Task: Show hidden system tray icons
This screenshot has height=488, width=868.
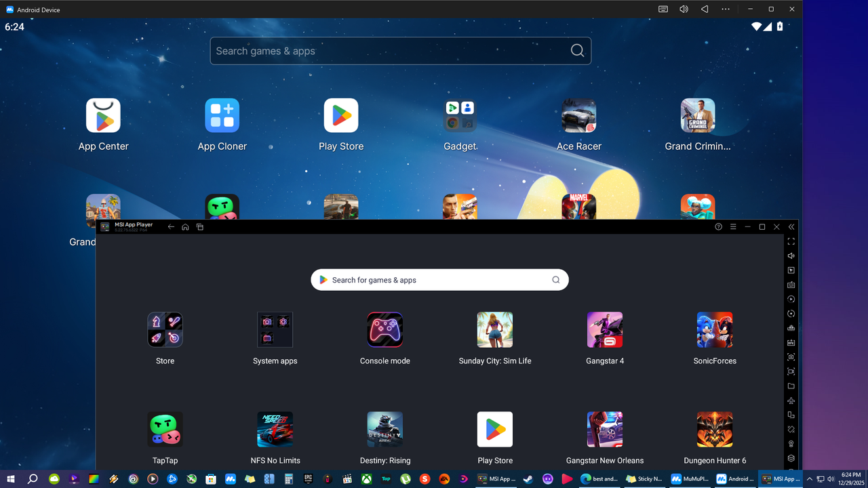Action: tap(810, 479)
